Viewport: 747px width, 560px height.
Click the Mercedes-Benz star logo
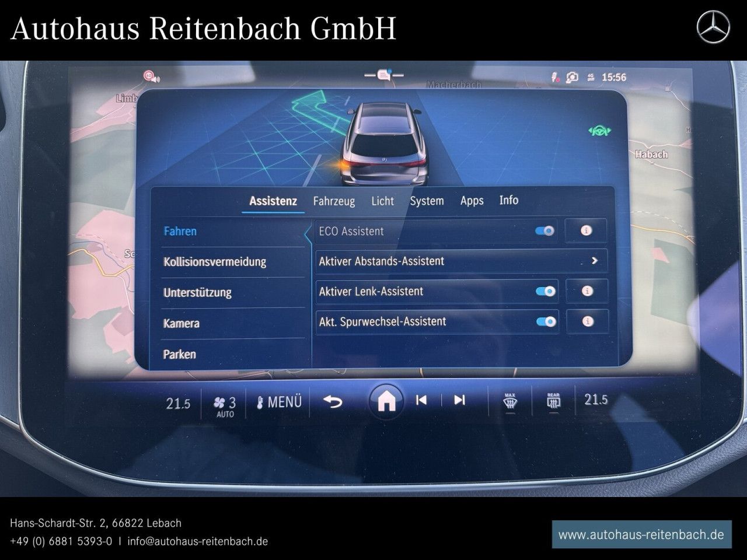point(713,27)
